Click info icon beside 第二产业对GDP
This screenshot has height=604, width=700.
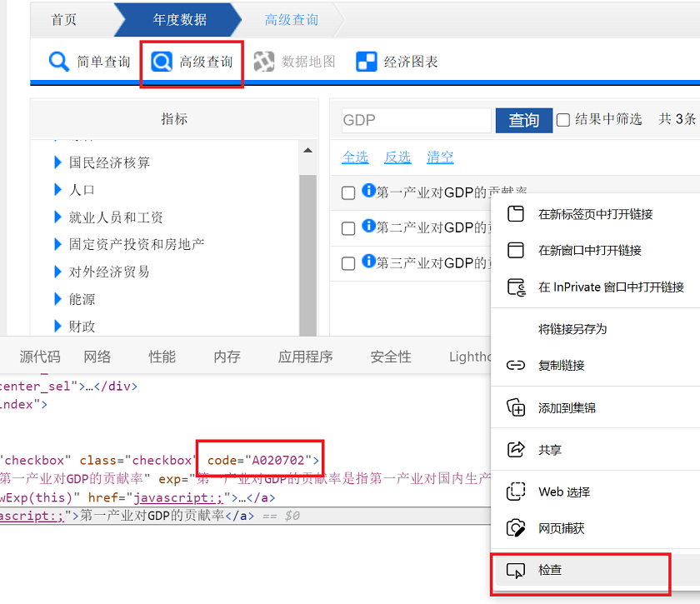(368, 226)
